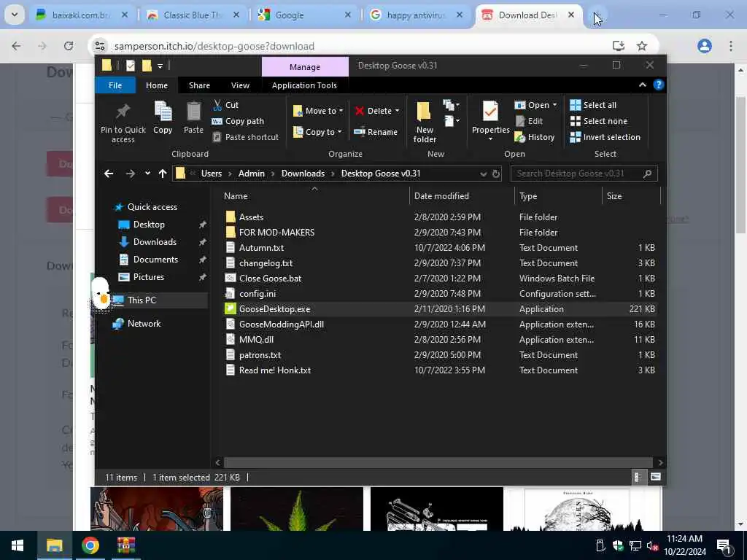Click Select none
The width and height of the screenshot is (747, 560).
click(599, 121)
